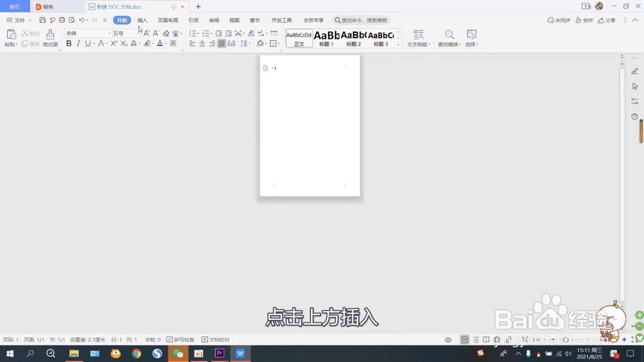The height and width of the screenshot is (362, 644).
Task: Expand the quick access toolbar customize arrow
Action: tap(105, 20)
